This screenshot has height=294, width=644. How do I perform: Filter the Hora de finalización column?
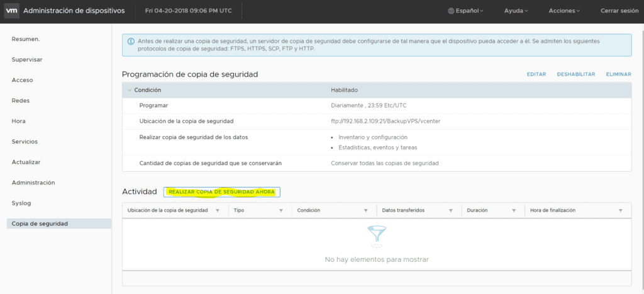pyautogui.click(x=621, y=210)
